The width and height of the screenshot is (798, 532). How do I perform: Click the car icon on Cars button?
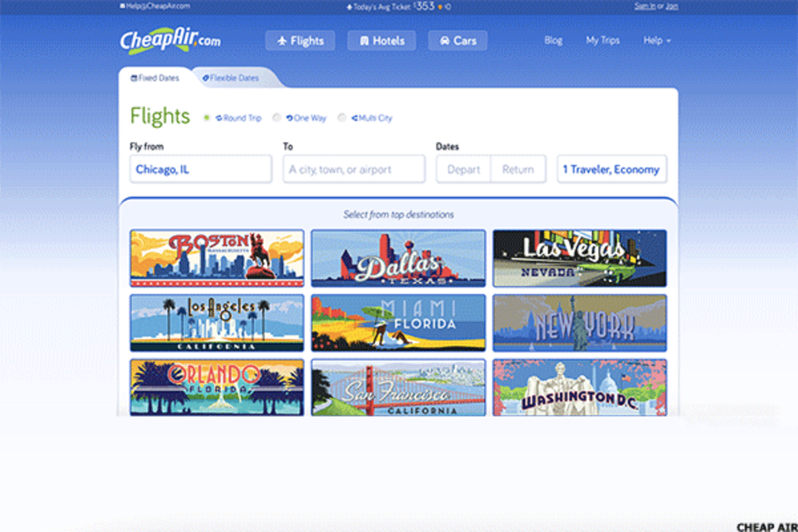(x=444, y=41)
